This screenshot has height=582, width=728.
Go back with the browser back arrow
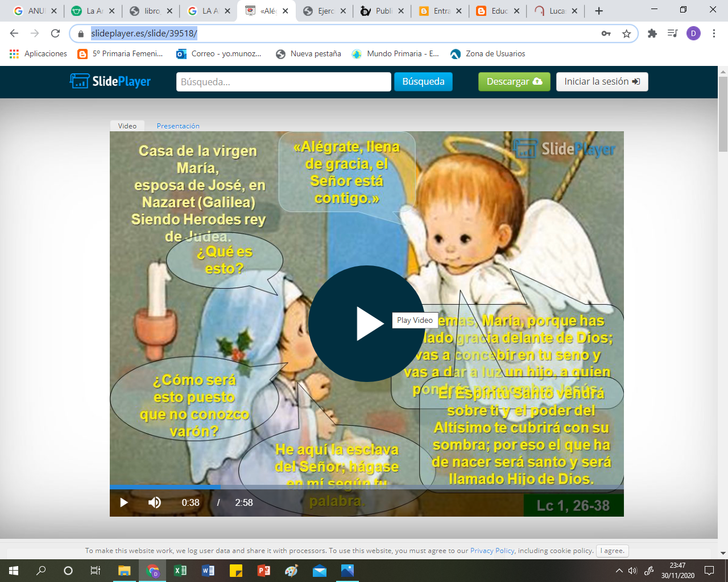pos(14,34)
